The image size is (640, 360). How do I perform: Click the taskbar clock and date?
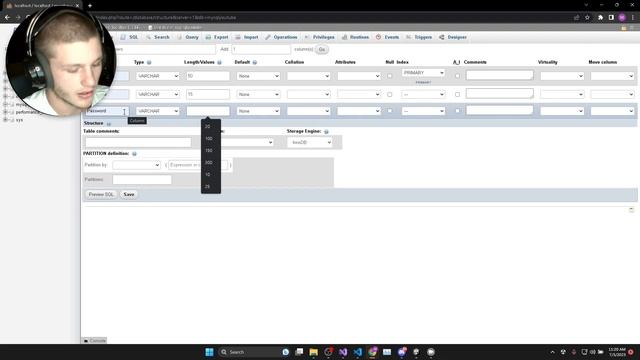point(617,352)
